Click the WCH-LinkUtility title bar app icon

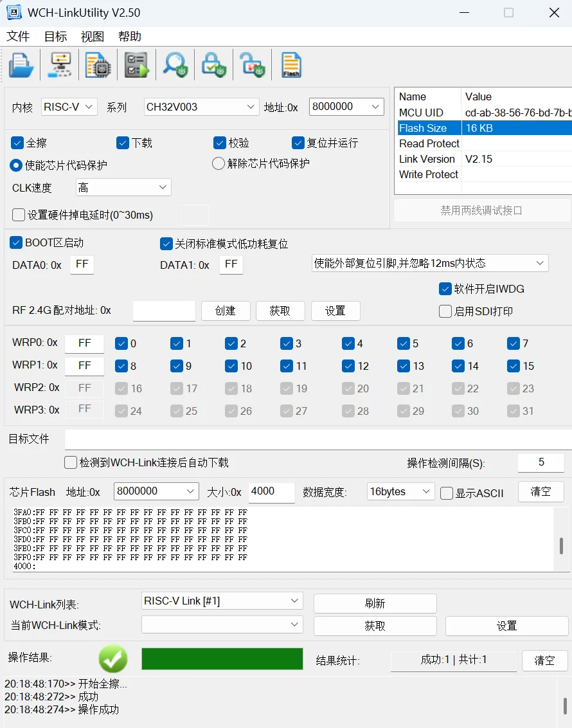(13, 12)
